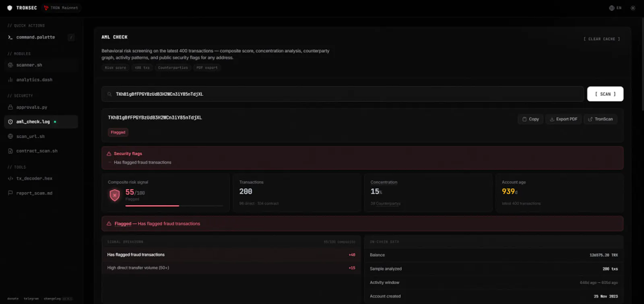
Task: Click the PDF export tag chip
Action: (x=207, y=68)
